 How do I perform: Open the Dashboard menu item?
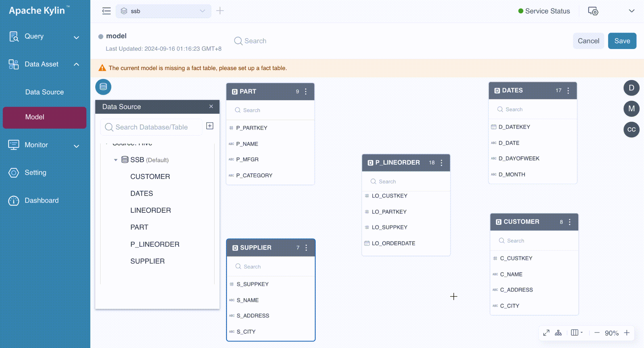[41, 200]
